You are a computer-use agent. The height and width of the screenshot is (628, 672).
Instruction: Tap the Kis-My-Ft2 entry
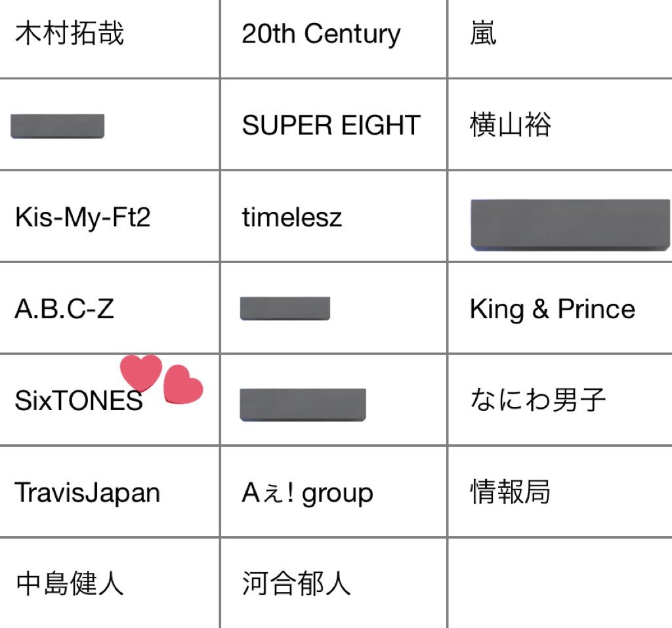pyautogui.click(x=83, y=217)
